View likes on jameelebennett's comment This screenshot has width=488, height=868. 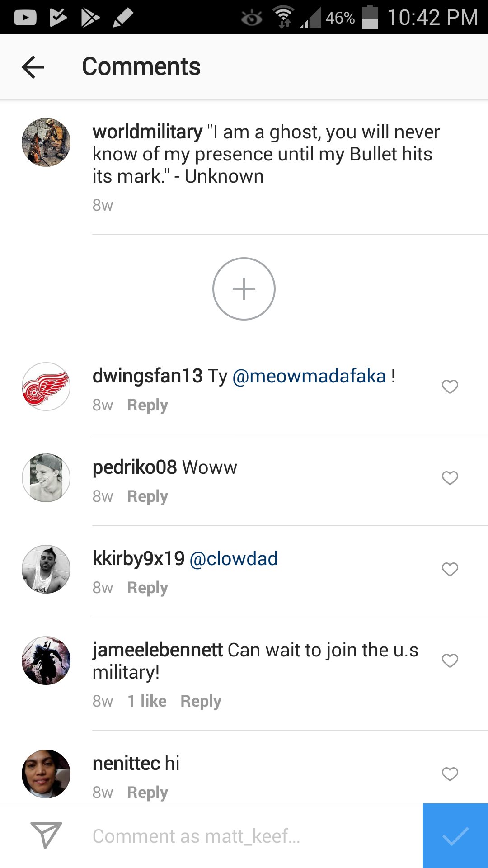(x=147, y=701)
